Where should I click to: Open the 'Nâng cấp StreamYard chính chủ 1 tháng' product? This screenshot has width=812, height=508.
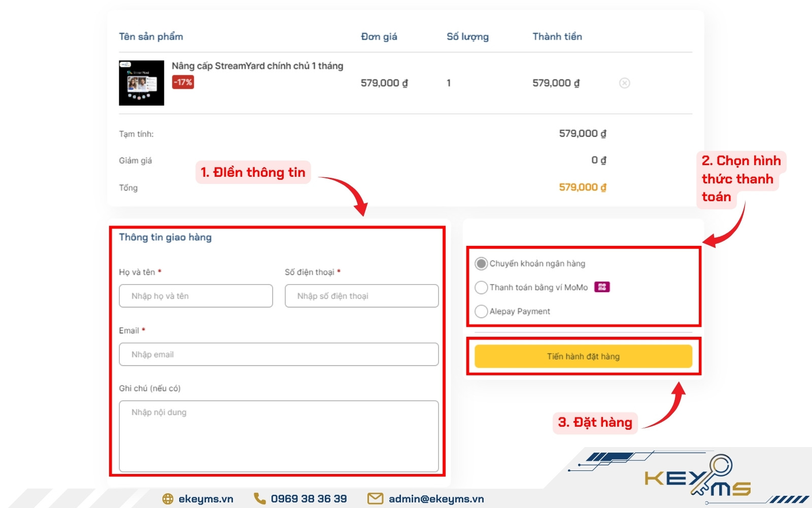[x=257, y=66]
